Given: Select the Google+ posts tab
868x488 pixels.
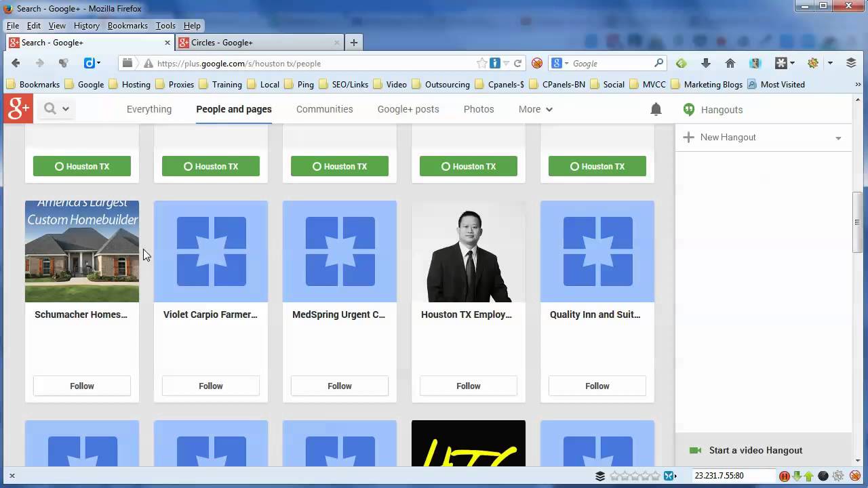Looking at the screenshot, I should click(408, 109).
